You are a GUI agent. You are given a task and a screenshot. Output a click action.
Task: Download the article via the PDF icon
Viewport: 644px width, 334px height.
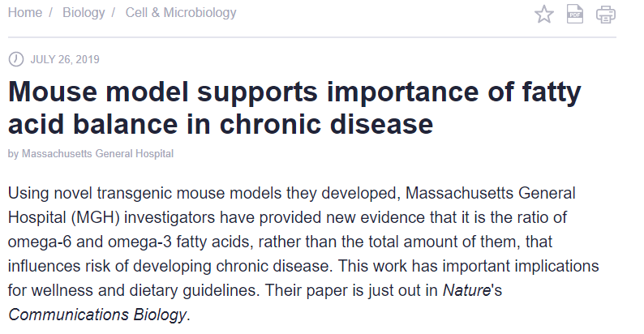(x=574, y=15)
